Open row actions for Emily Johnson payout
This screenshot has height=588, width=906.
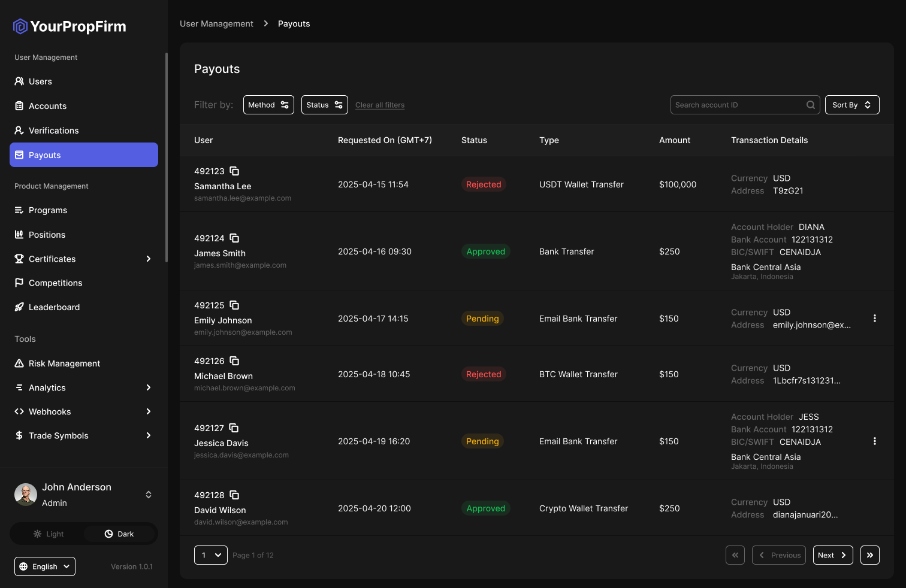[x=874, y=319]
